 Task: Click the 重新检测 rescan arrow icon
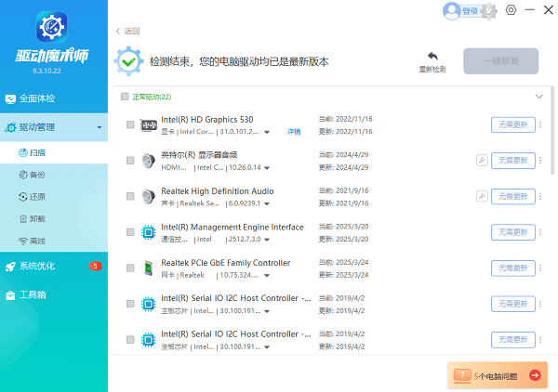tap(432, 56)
